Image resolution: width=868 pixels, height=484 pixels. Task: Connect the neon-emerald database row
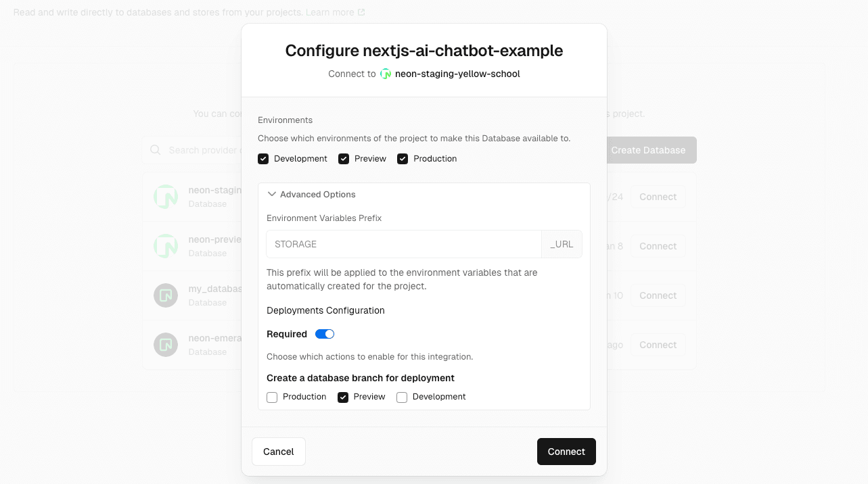(x=657, y=345)
